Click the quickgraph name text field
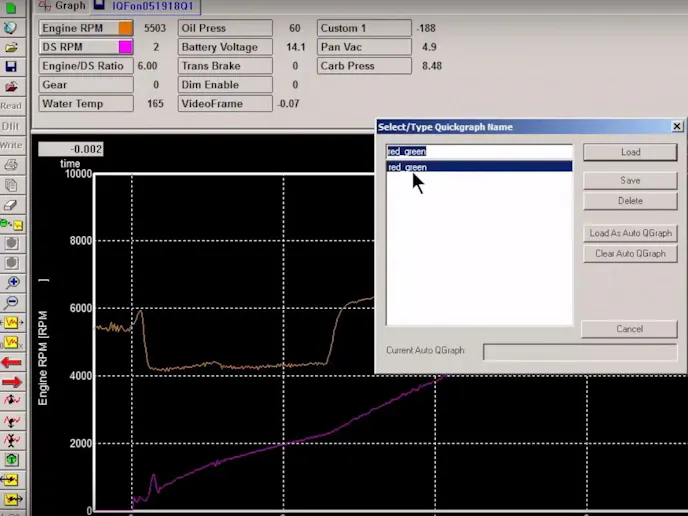The width and height of the screenshot is (688, 516). [x=478, y=152]
